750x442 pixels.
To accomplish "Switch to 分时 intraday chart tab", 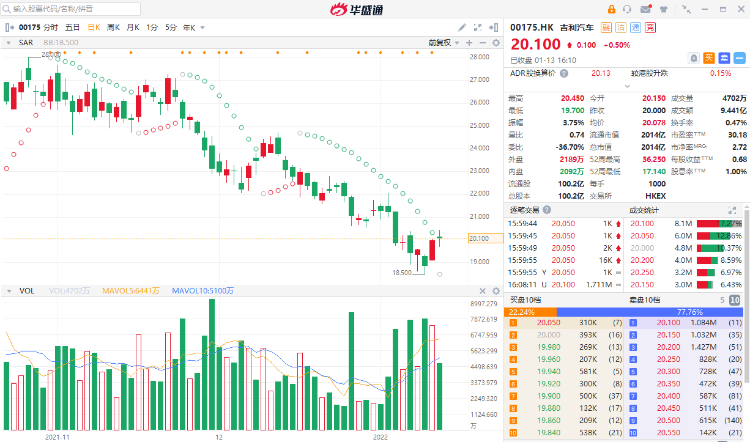I will click(50, 28).
